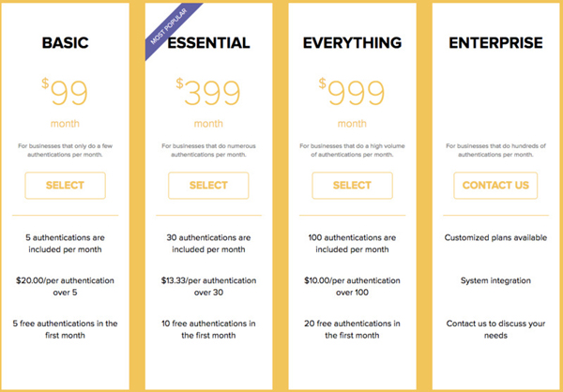Click the $99 price
Viewport: 563px width, 392px height.
tap(66, 92)
